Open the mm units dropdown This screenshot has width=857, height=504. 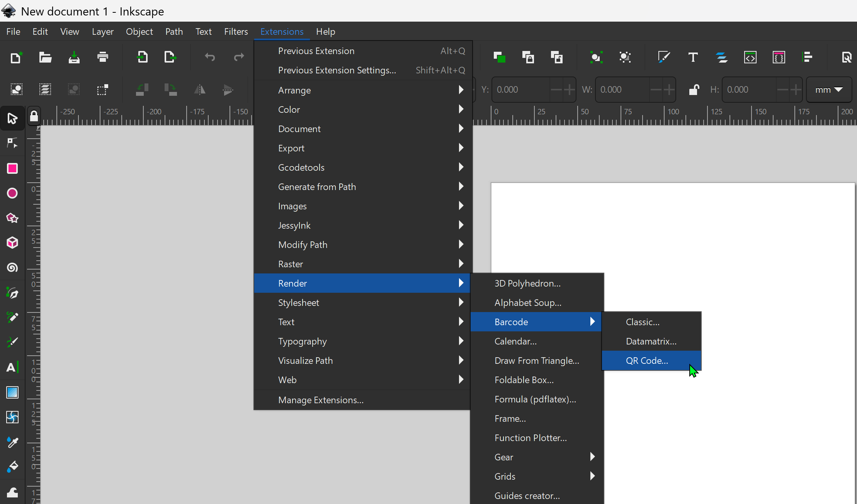(x=828, y=90)
